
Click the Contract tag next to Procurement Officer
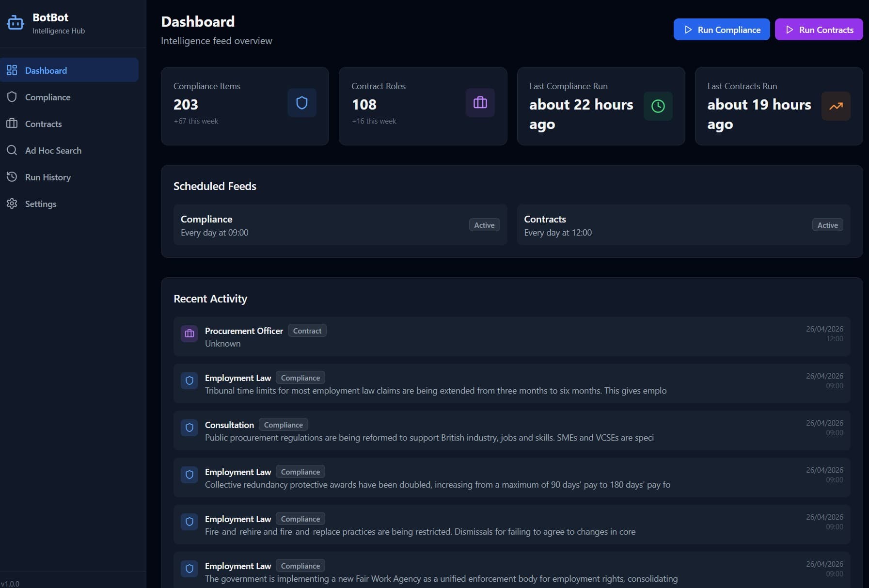click(x=307, y=331)
